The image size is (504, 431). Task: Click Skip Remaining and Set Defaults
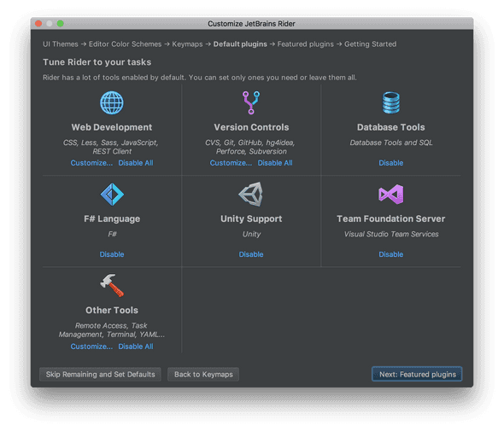pyautogui.click(x=100, y=375)
